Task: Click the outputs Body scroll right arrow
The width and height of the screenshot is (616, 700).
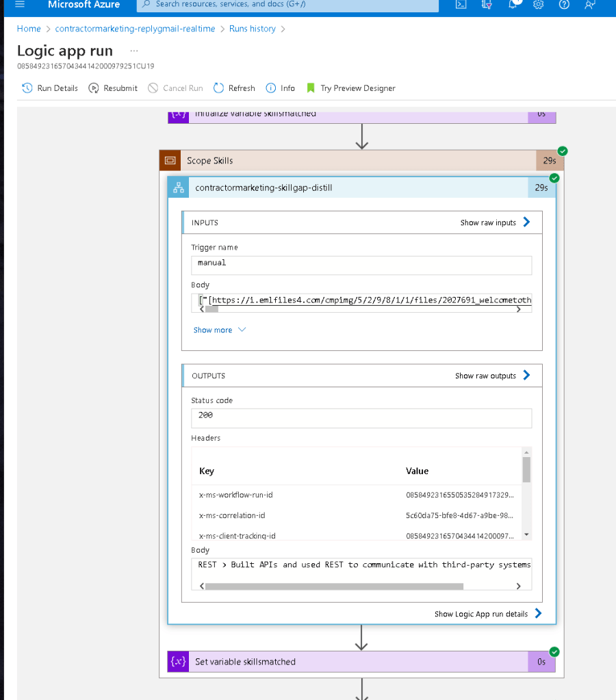Action: (519, 586)
